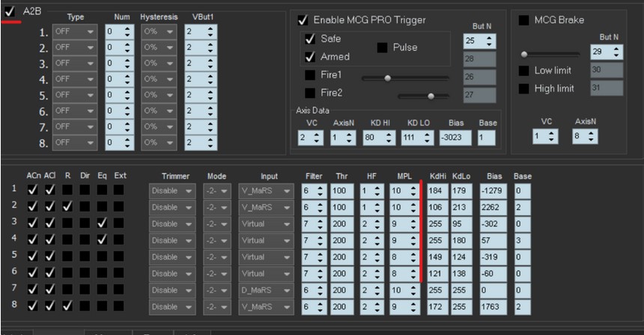Open Trimmer dropdown for axis row 1

(x=172, y=191)
